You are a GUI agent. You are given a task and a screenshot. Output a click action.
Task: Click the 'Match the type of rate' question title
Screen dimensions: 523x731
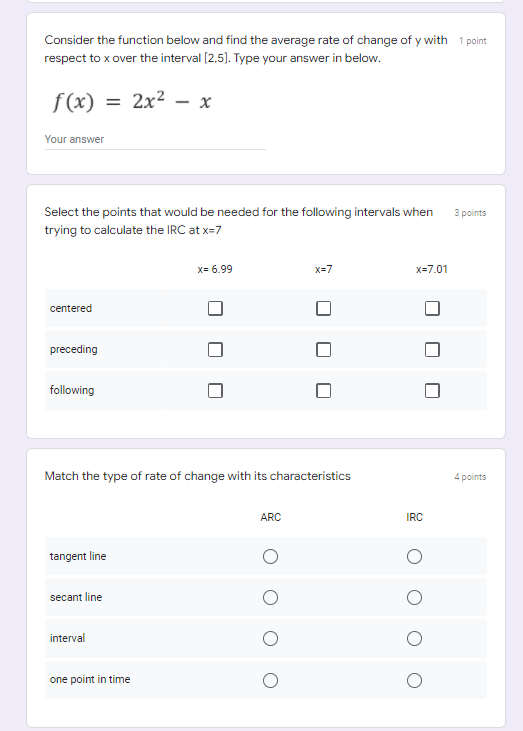[x=197, y=476]
